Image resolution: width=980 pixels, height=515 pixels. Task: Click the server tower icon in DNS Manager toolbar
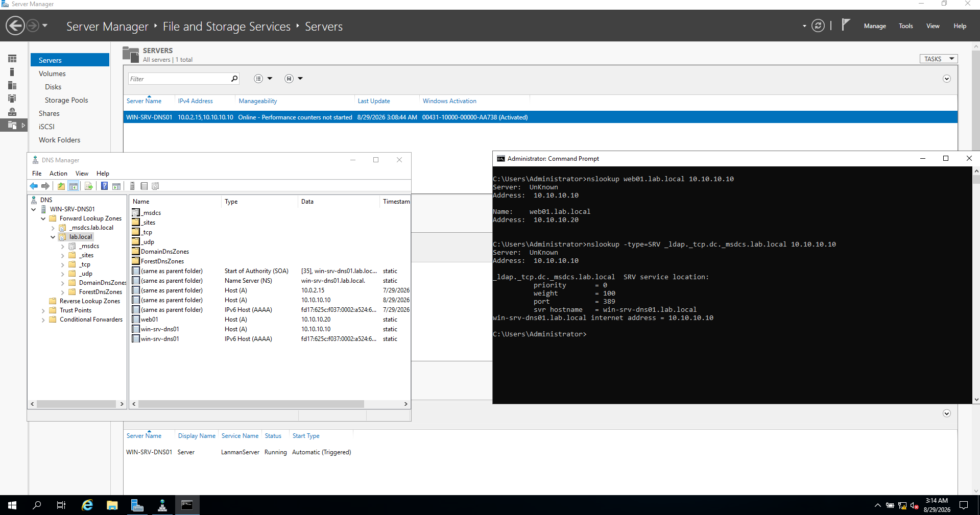tap(132, 186)
